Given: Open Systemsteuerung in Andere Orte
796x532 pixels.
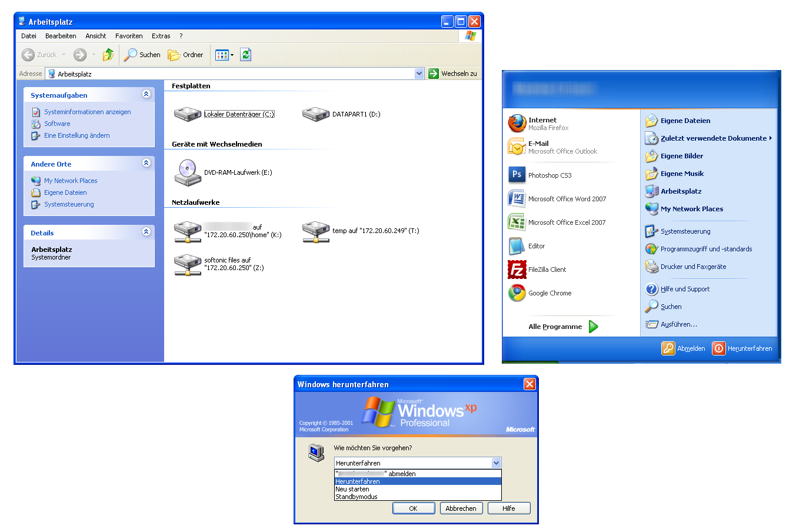Looking at the screenshot, I should point(69,204).
